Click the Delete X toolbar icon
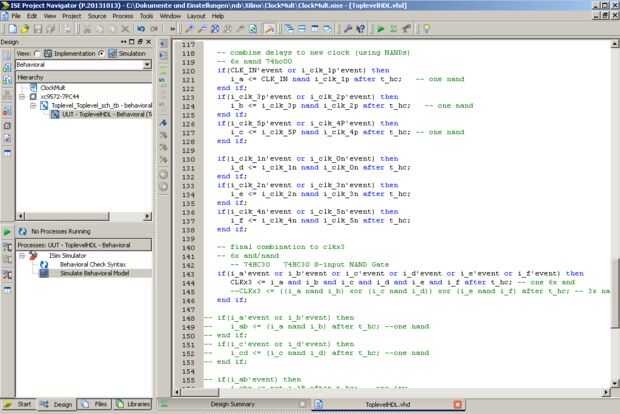Viewport: 620px width, 414px height. tap(125, 29)
